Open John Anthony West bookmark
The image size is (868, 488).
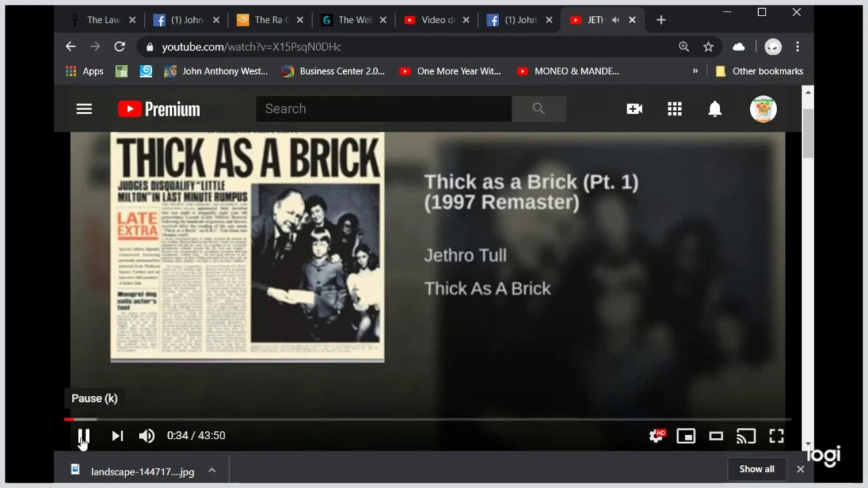(x=216, y=71)
